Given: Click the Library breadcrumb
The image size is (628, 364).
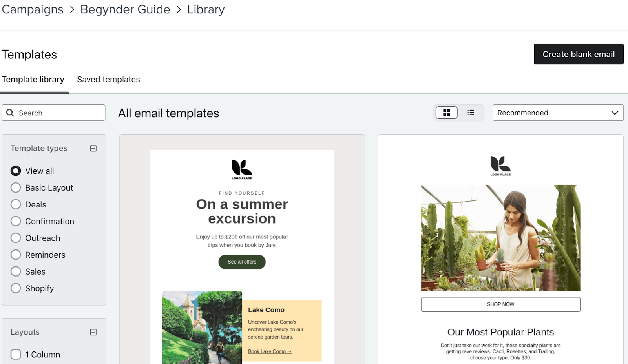Looking at the screenshot, I should 206,9.
